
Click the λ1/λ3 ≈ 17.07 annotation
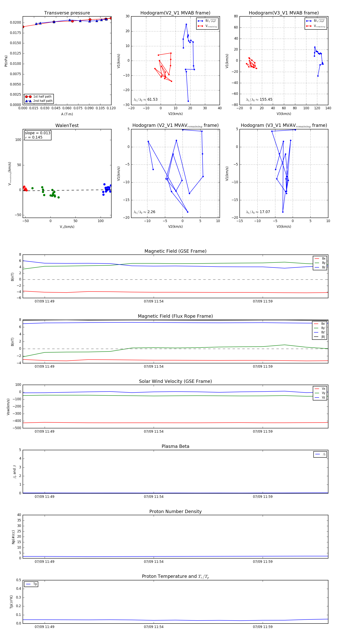click(x=258, y=212)
